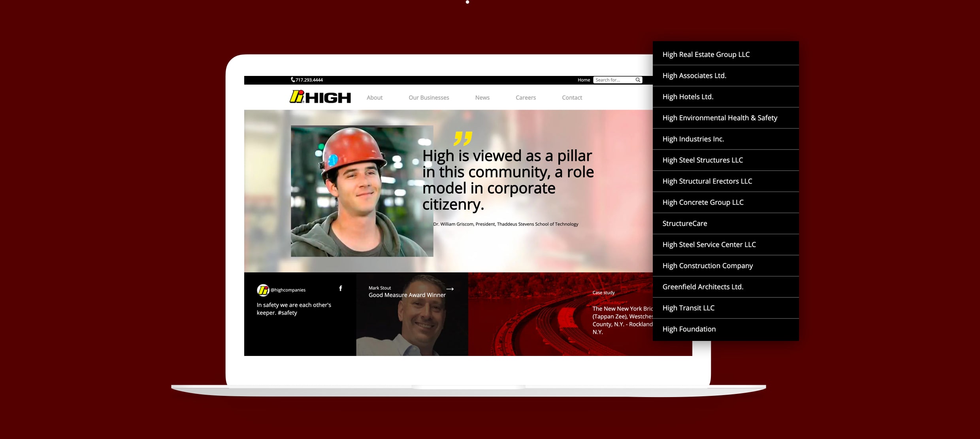
Task: Click the Home link
Action: (x=584, y=79)
